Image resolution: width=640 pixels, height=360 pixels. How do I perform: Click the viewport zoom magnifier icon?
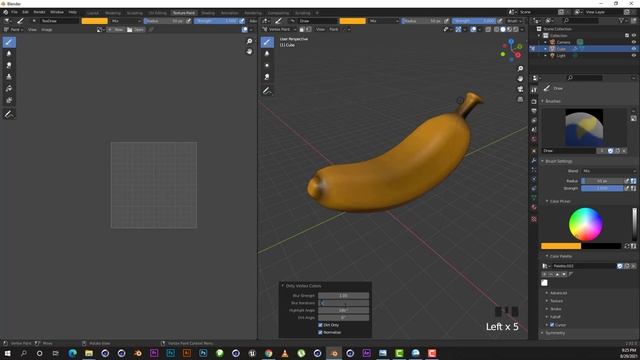520,69
